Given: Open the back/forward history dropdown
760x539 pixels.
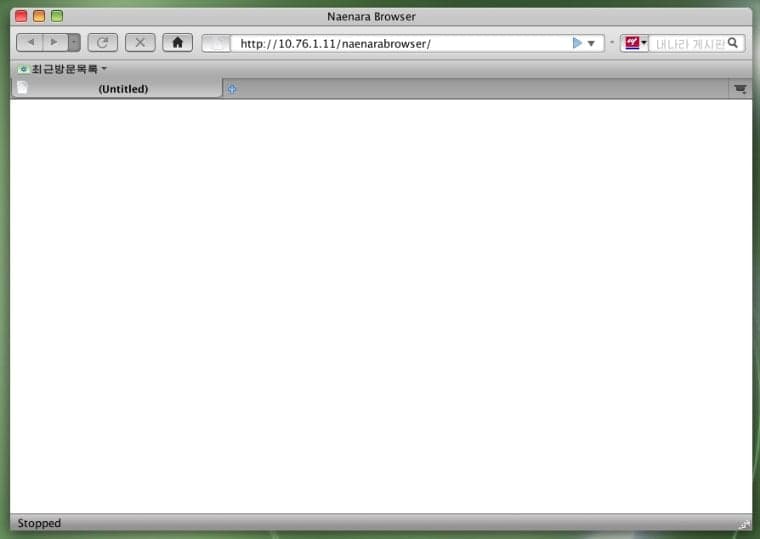Looking at the screenshot, I should tap(74, 43).
